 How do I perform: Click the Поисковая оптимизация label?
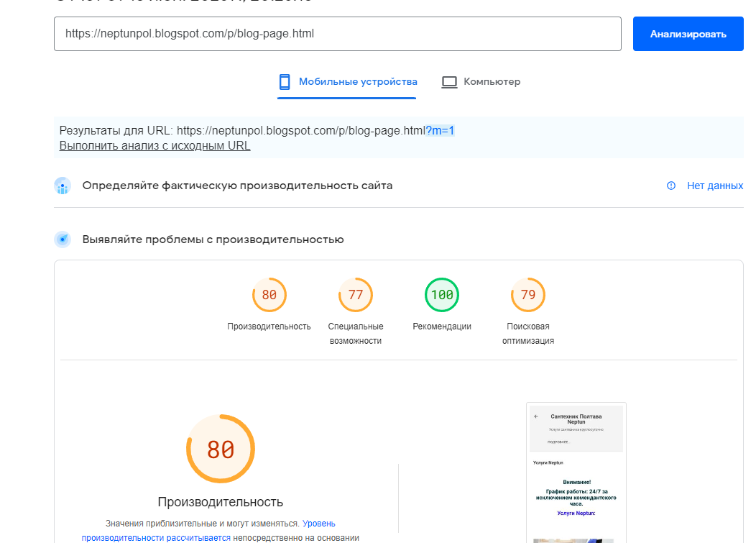528,334
